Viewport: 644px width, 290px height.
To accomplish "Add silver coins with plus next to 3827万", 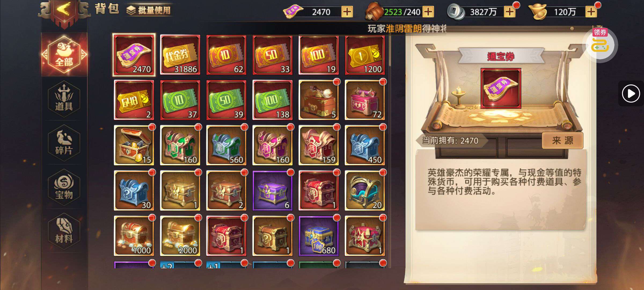I will pyautogui.click(x=510, y=12).
